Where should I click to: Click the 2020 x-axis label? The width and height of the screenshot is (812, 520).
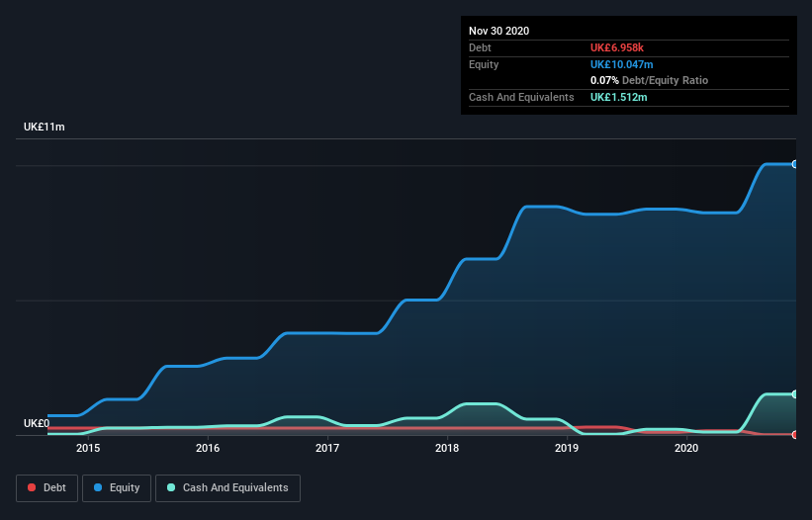pos(686,448)
